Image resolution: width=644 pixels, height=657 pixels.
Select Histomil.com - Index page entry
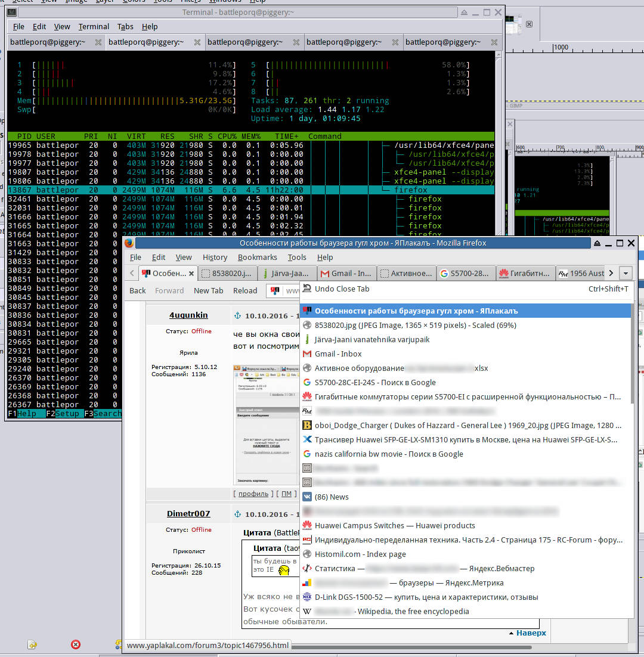click(x=466, y=554)
